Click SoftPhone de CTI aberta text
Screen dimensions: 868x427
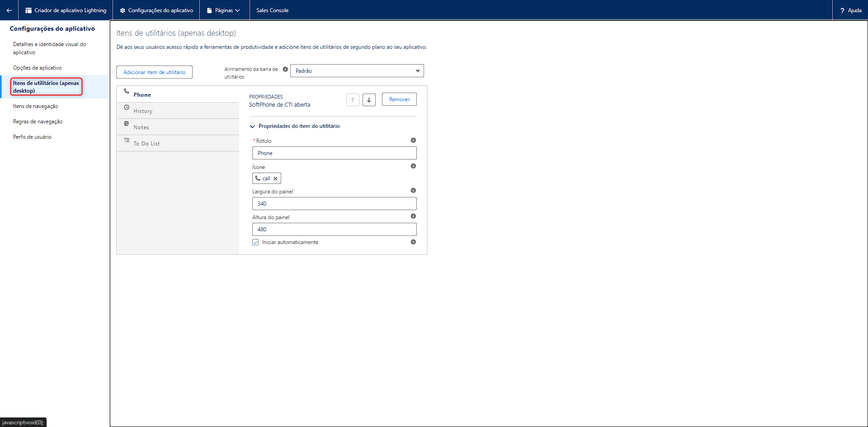[279, 105]
